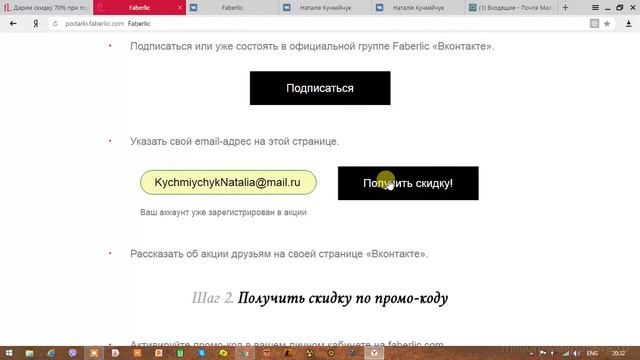Switch to the Входящие Почта Mail tab
The width and height of the screenshot is (640, 360).
click(511, 7)
